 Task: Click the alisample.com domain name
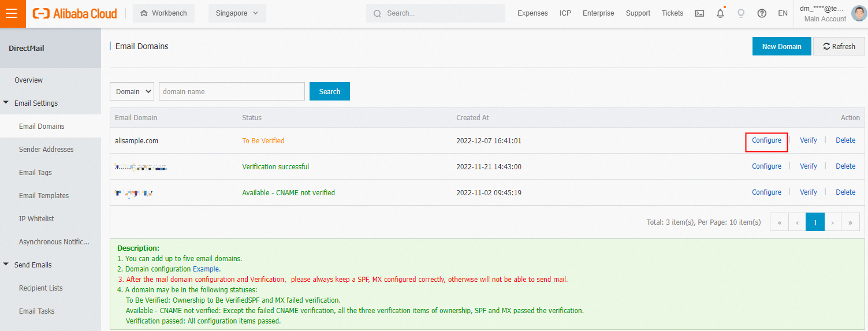(136, 140)
